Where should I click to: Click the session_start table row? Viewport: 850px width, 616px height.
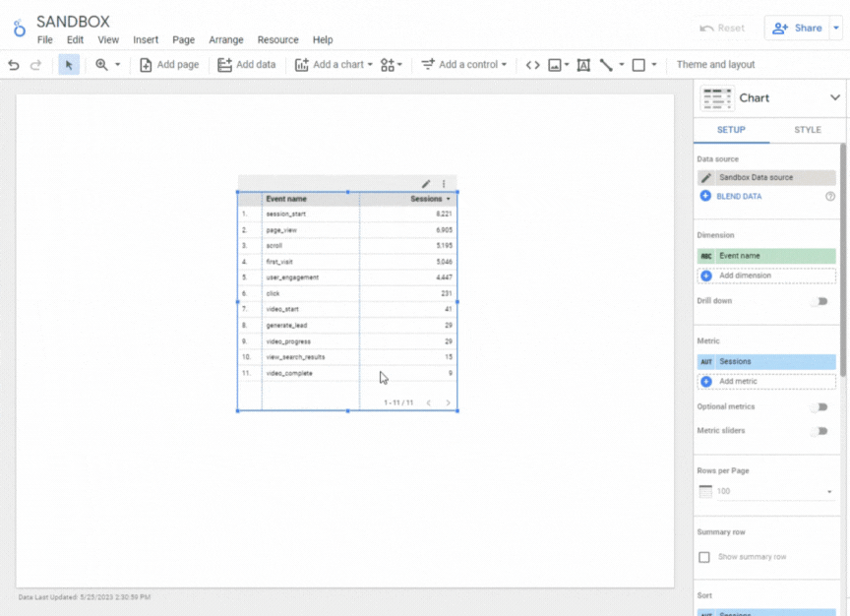coord(347,215)
